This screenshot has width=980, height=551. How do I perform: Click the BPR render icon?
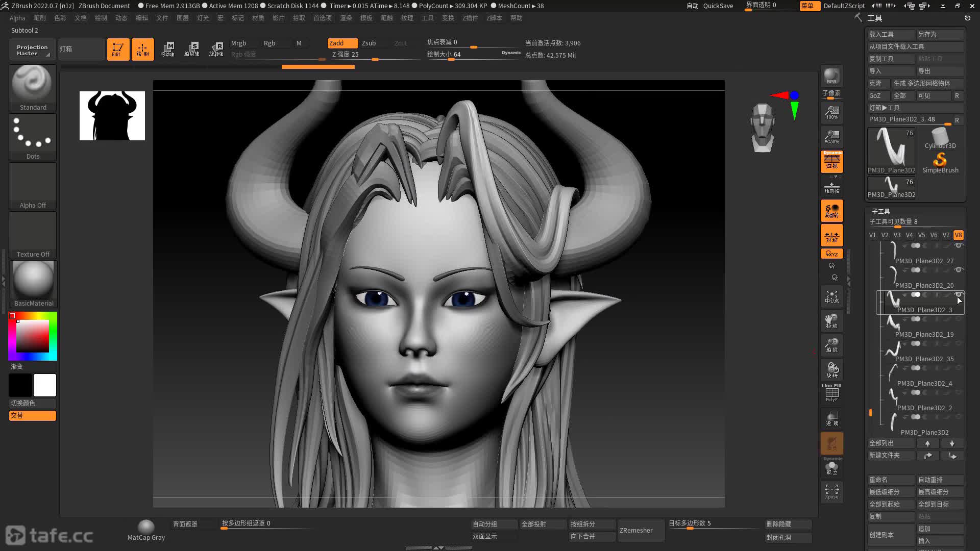pos(831,76)
